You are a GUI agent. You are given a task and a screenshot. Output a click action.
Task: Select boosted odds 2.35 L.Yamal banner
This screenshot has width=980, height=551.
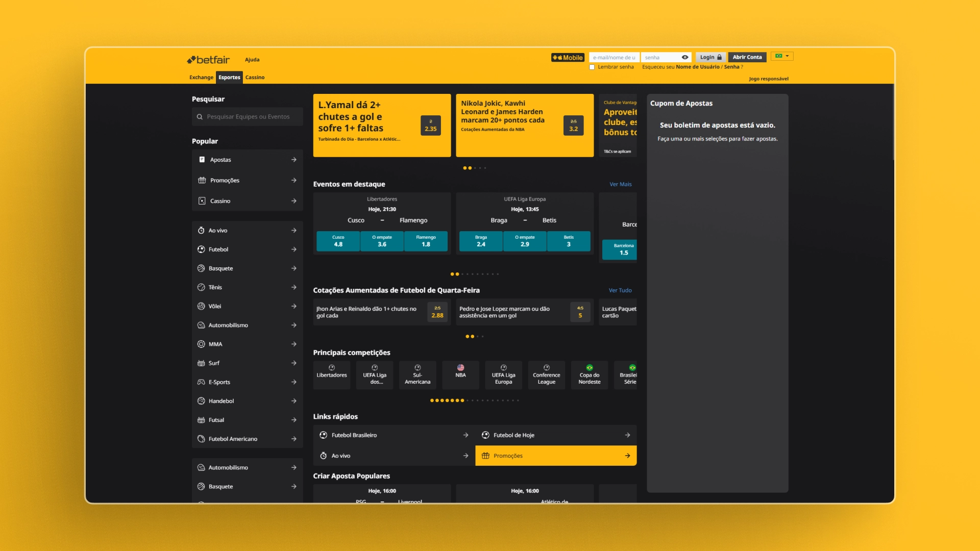coord(431,126)
